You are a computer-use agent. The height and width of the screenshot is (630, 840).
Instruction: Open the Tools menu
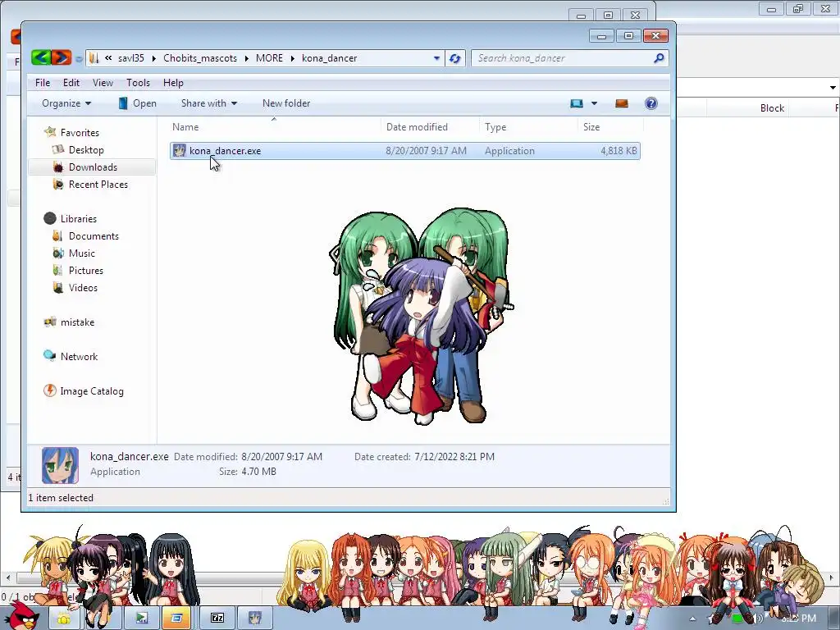pyautogui.click(x=138, y=83)
